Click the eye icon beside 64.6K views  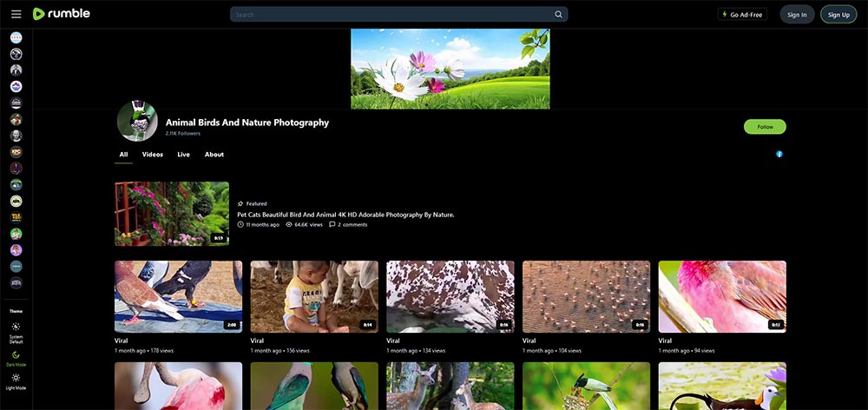click(x=289, y=224)
